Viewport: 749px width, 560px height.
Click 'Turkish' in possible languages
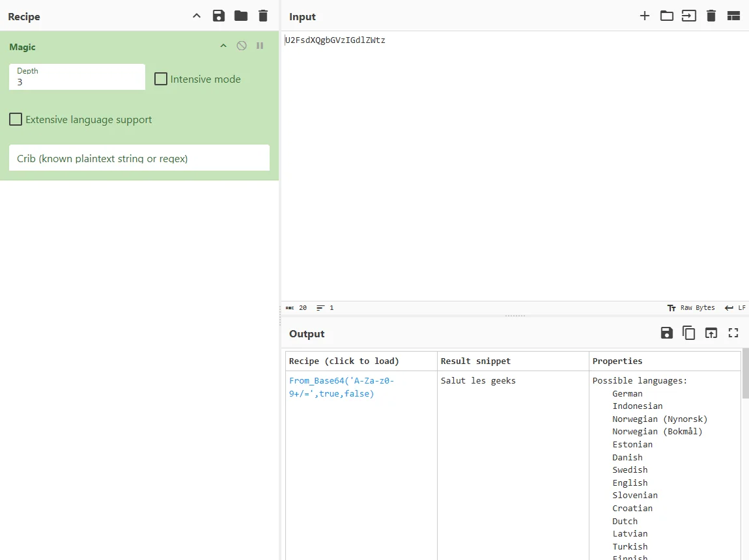pyautogui.click(x=630, y=546)
